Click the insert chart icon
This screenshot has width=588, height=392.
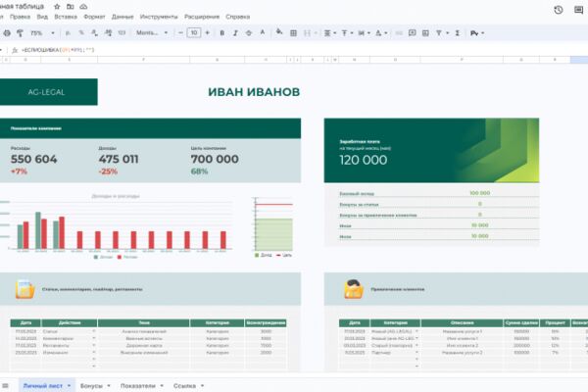click(425, 33)
